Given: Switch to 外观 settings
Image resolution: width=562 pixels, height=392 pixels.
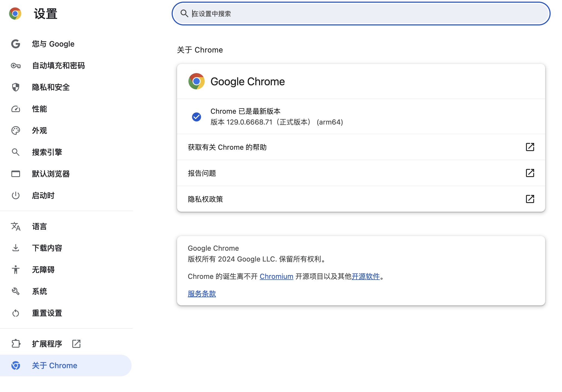Looking at the screenshot, I should (66, 130).
